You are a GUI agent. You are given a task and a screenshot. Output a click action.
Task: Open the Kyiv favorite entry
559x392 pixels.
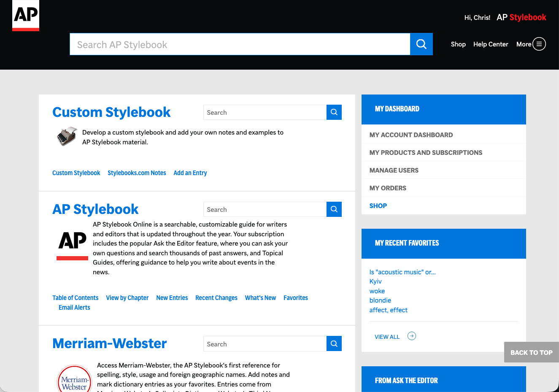(375, 281)
